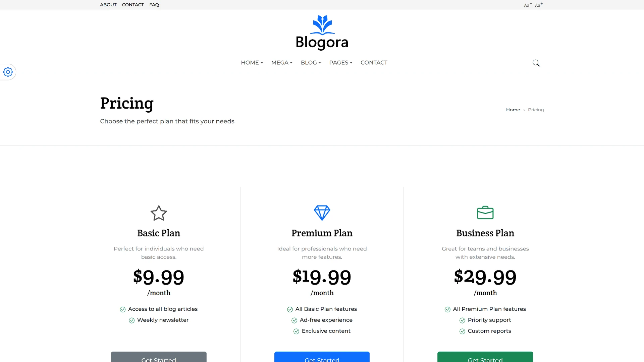
Task: Open CONTACT in main navigation
Action: coord(374,63)
